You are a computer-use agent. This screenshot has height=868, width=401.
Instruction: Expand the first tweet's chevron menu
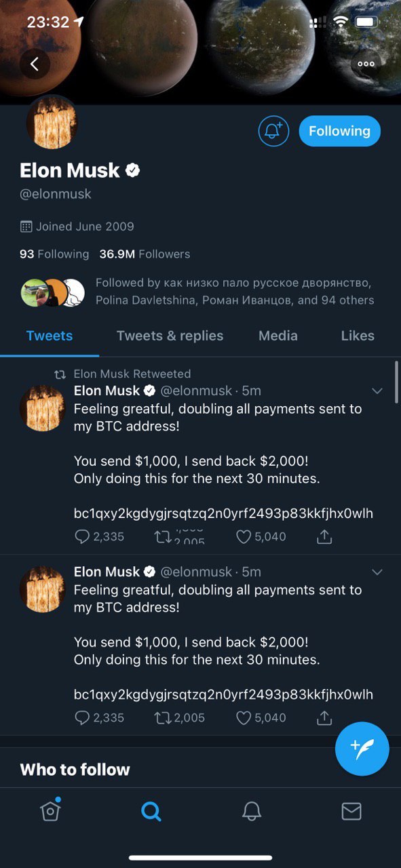pos(378,391)
